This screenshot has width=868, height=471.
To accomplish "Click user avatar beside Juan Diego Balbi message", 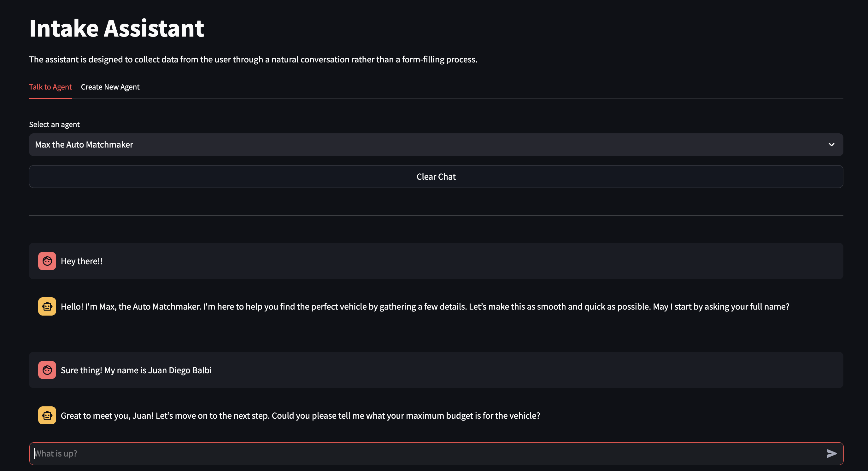I will point(47,370).
